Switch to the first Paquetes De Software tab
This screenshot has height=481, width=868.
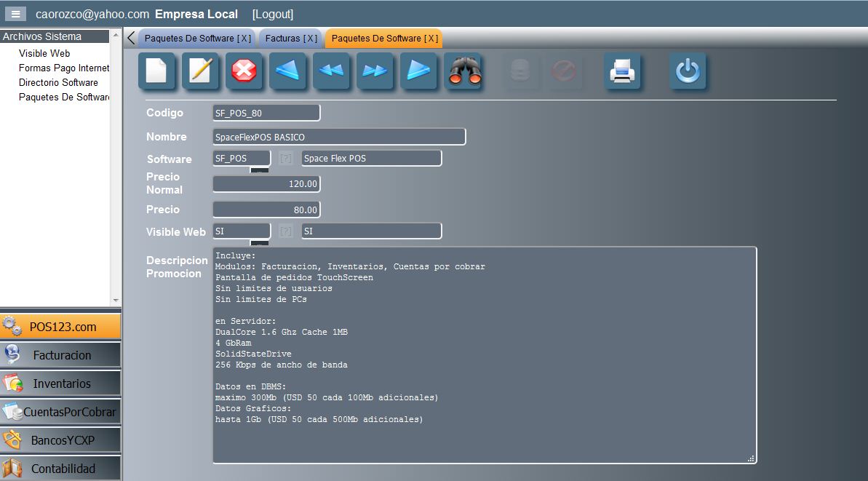[x=198, y=38]
